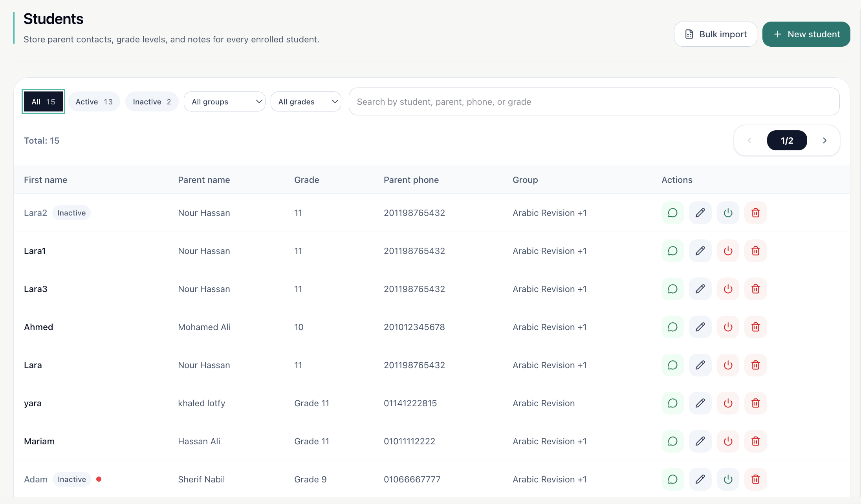The width and height of the screenshot is (861, 504).
Task: Delete Lara1 using the trash icon
Action: [x=755, y=251]
